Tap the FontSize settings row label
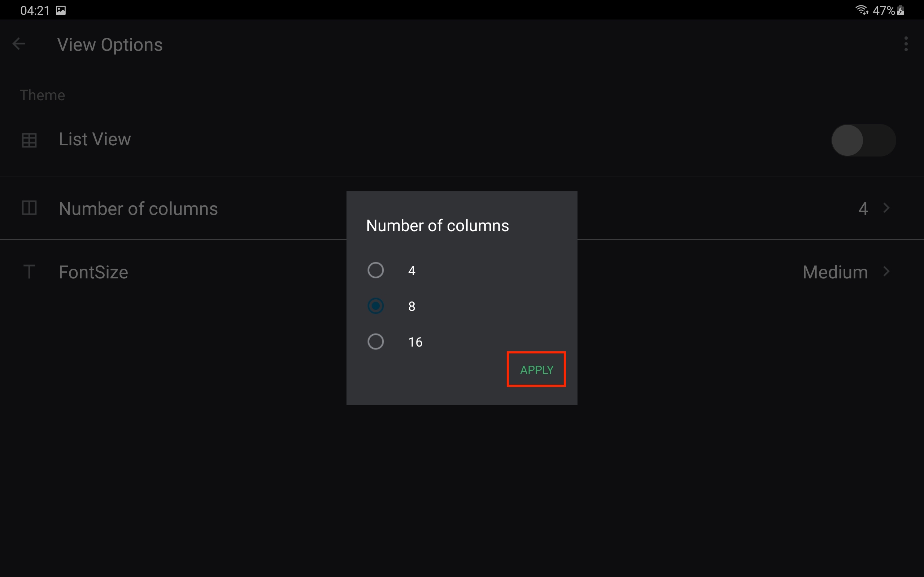924x577 pixels. click(x=93, y=272)
